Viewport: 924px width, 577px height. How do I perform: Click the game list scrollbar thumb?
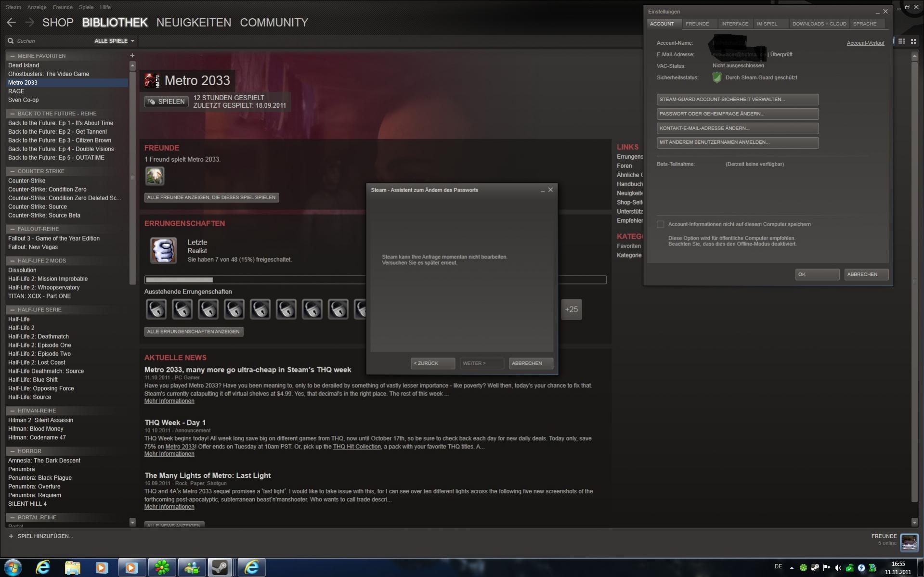point(132,178)
